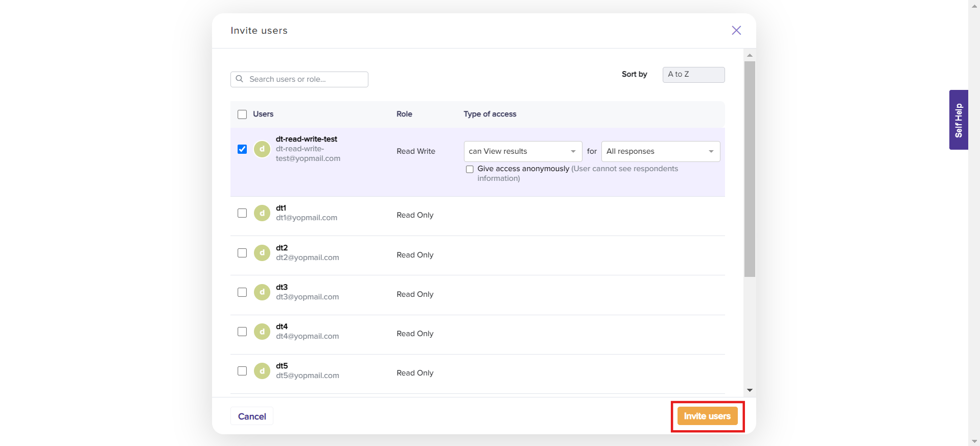The height and width of the screenshot is (446, 980).
Task: Expand the All responses dropdown
Action: [660, 151]
